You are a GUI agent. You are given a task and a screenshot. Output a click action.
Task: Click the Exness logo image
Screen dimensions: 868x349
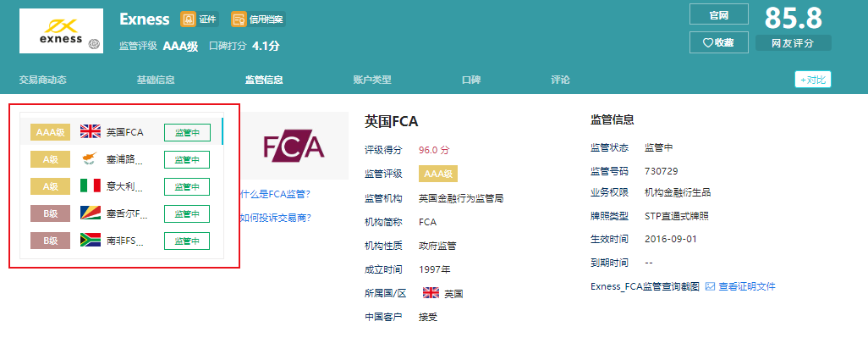tap(61, 31)
